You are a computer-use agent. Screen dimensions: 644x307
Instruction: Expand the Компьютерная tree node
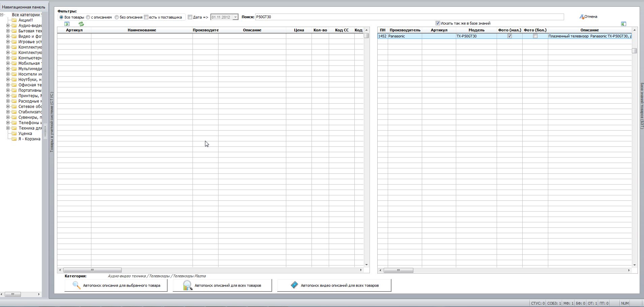click(8, 58)
